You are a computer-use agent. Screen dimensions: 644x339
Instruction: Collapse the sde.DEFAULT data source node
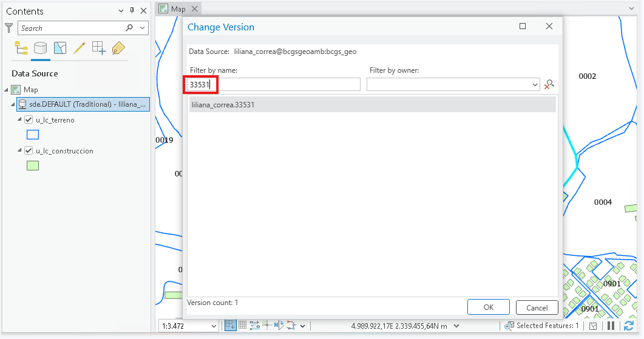pyautogui.click(x=13, y=104)
